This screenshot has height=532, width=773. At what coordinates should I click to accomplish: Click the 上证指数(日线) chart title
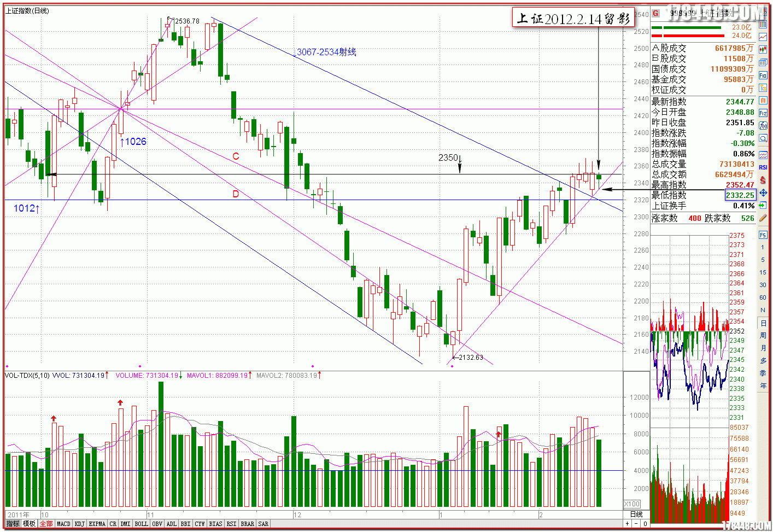point(27,11)
